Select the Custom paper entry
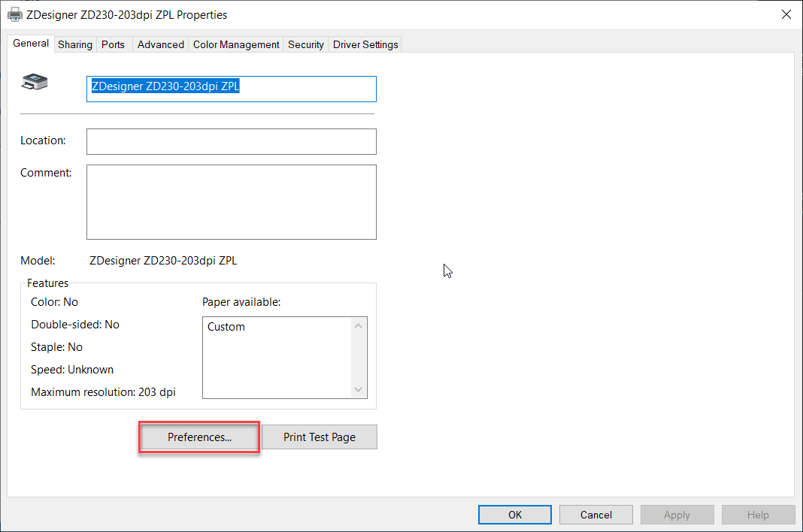The width and height of the screenshot is (803, 532). click(x=226, y=327)
